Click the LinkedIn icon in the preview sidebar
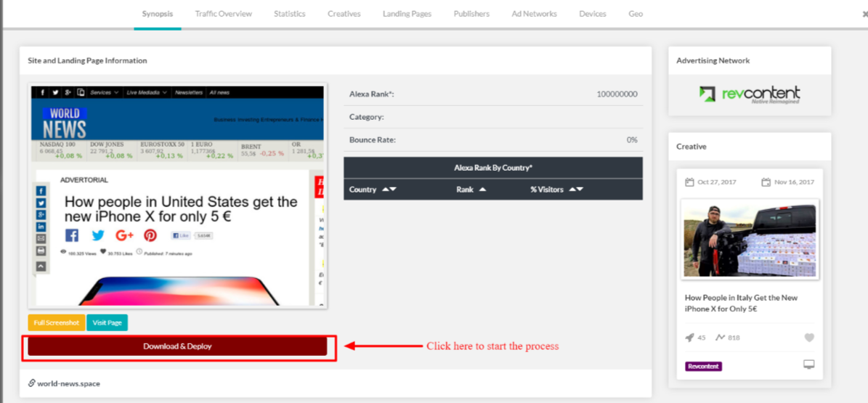The image size is (868, 403). coord(41,227)
